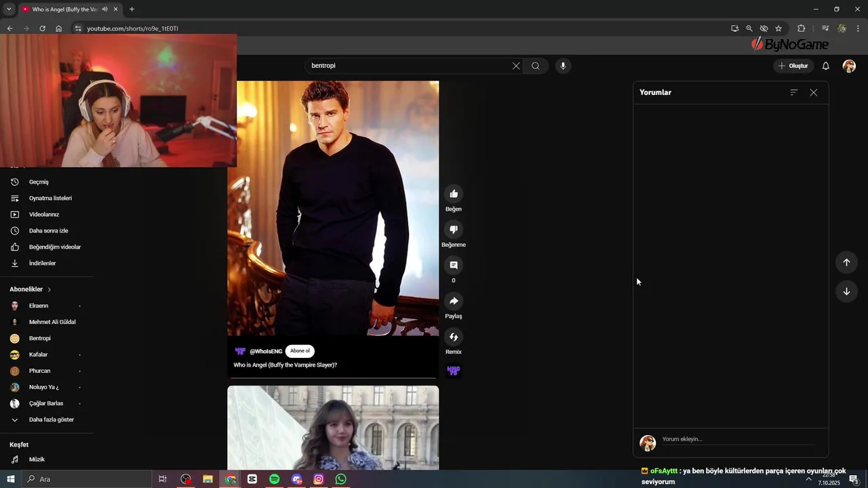Seek on the short's red progress bar
The image size is (868, 488).
point(333,378)
